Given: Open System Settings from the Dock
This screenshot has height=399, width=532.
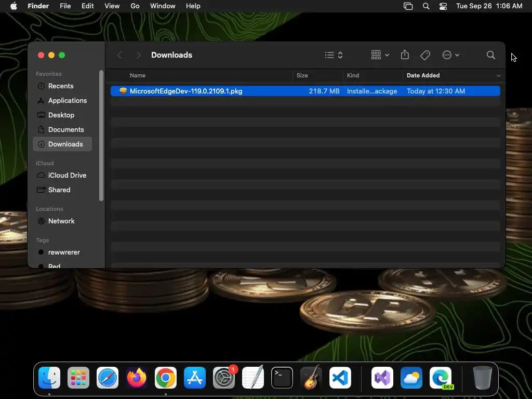Looking at the screenshot, I should [224, 378].
